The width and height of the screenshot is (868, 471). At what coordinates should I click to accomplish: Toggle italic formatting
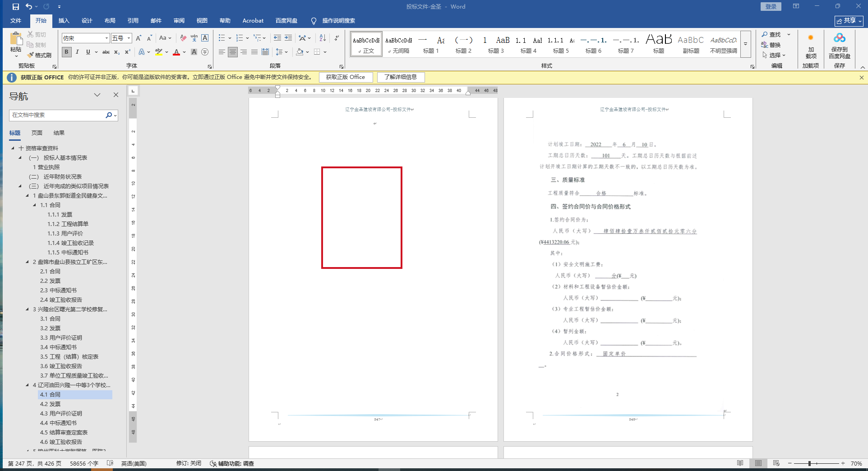77,52
